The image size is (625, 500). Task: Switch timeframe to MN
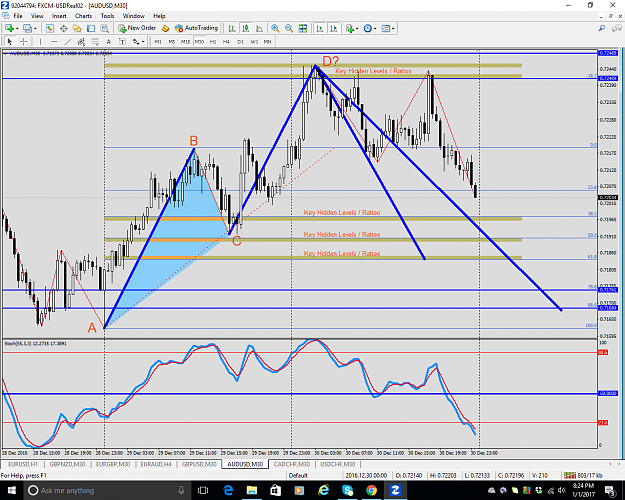point(267,41)
